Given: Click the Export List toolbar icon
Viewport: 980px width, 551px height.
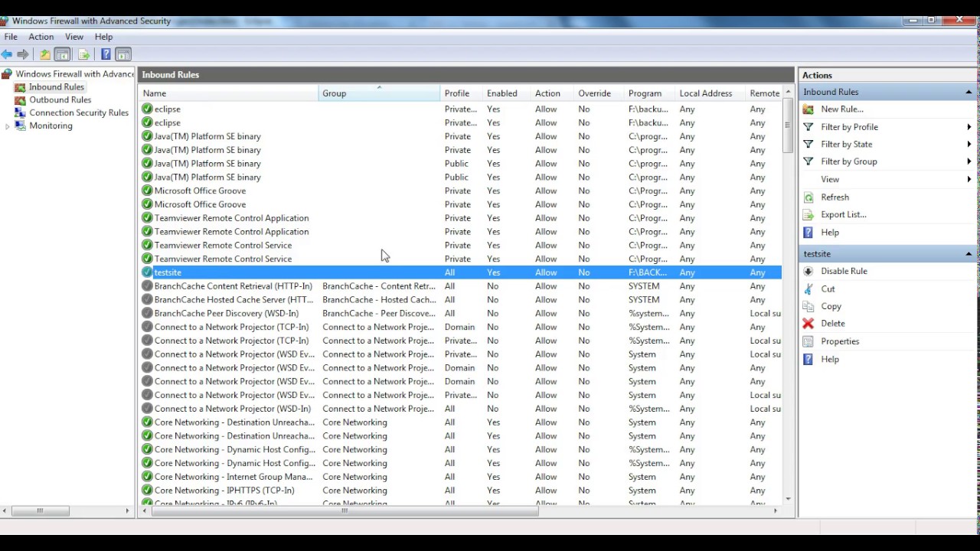Looking at the screenshot, I should 83,54.
